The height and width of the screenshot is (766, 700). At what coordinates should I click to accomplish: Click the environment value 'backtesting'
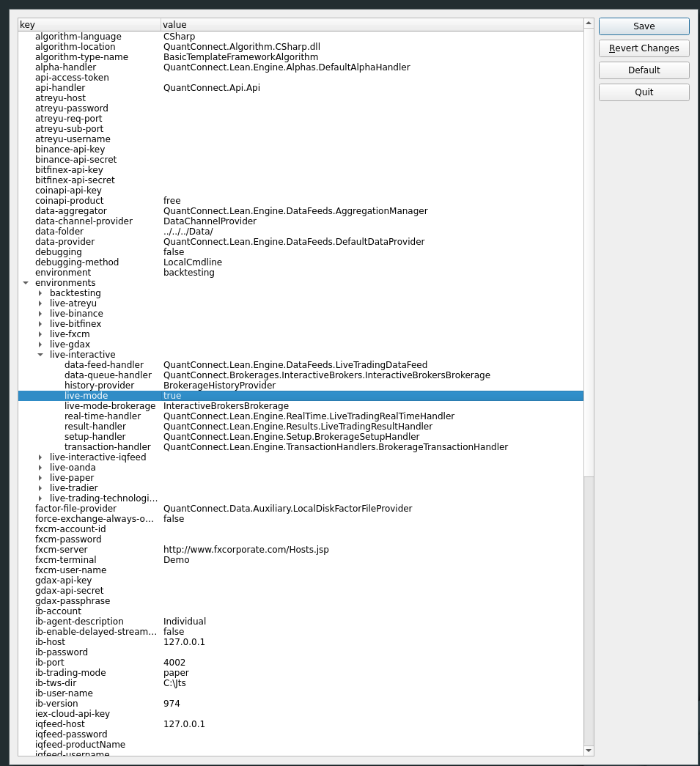point(188,273)
